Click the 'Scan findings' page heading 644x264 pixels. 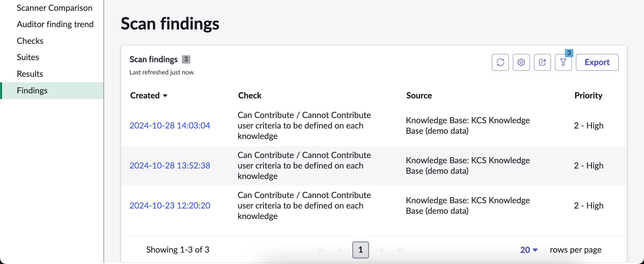coord(170,24)
